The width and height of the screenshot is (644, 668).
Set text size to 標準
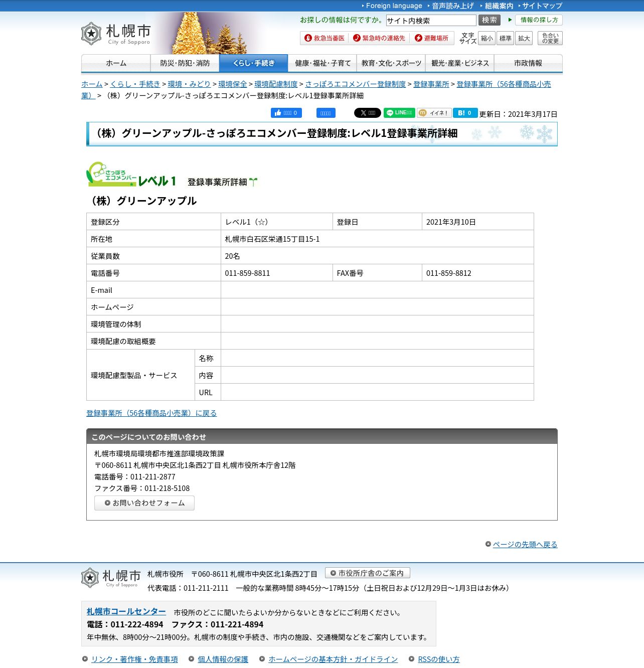(x=505, y=38)
